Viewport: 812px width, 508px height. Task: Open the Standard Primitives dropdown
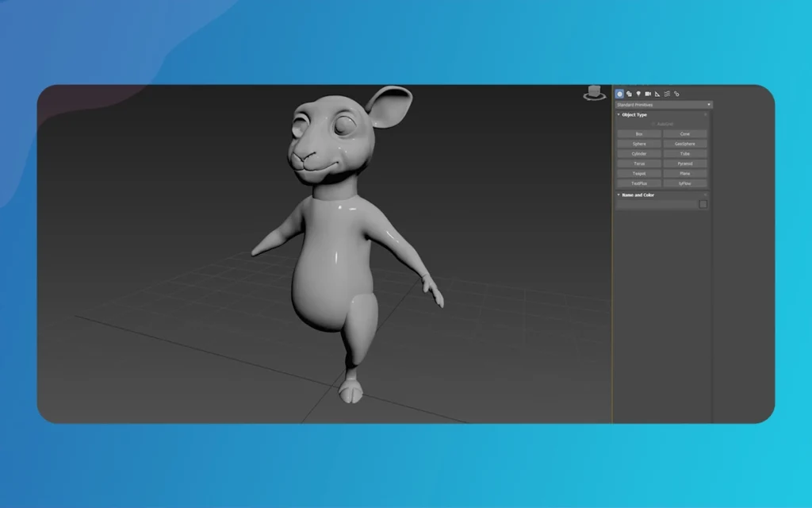(663, 104)
